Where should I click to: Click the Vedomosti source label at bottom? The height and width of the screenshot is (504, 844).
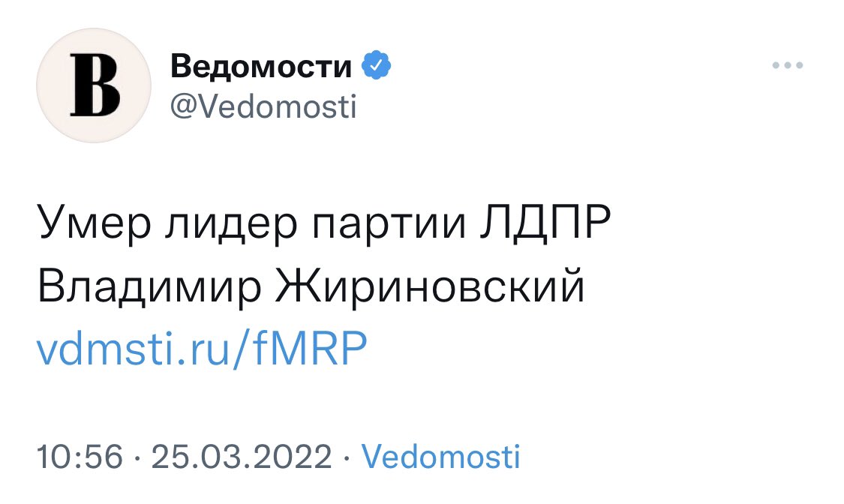(441, 457)
